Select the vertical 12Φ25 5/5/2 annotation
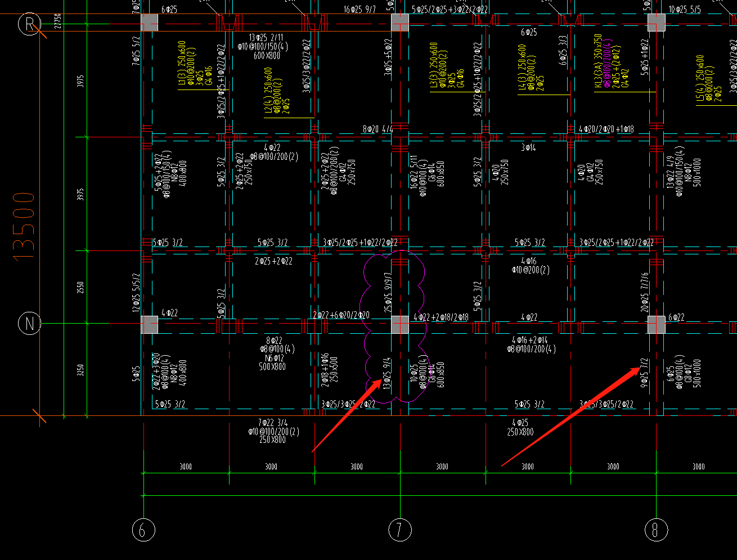 tap(136, 293)
